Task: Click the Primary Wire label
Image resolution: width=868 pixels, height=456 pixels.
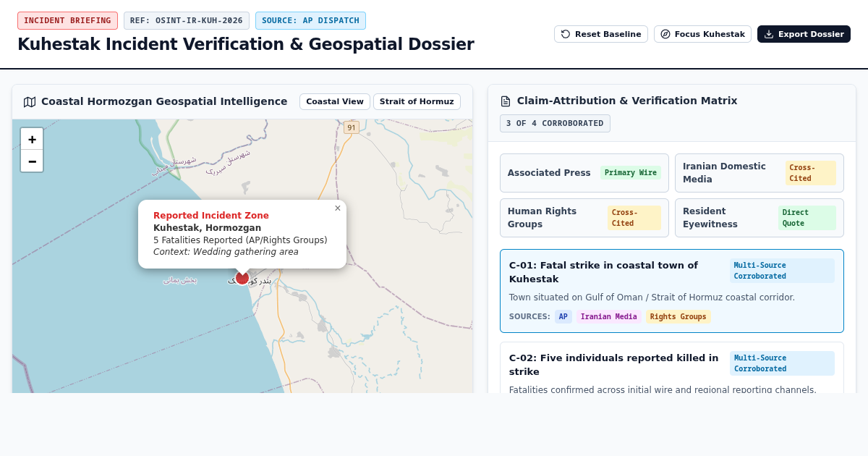Action: 631,173
